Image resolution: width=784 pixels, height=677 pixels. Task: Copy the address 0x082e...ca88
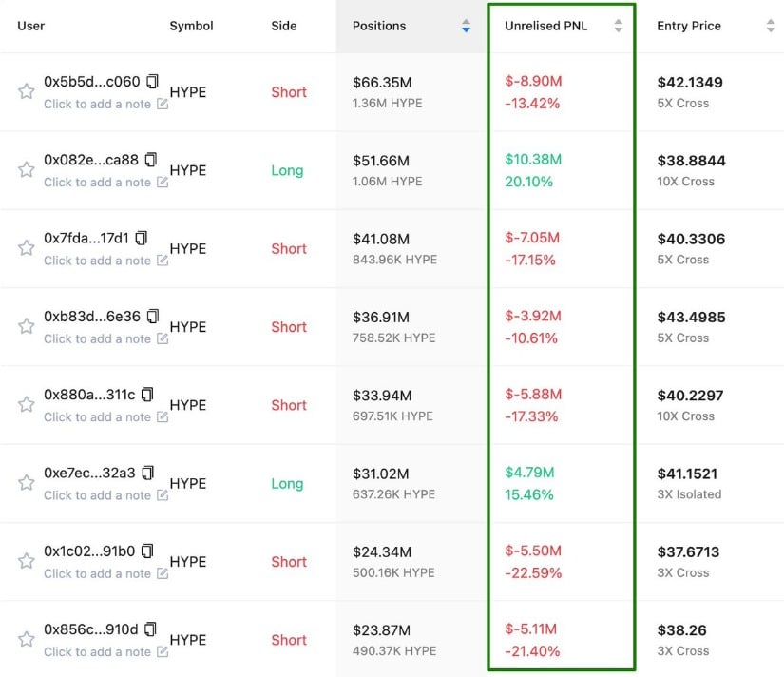point(151,160)
